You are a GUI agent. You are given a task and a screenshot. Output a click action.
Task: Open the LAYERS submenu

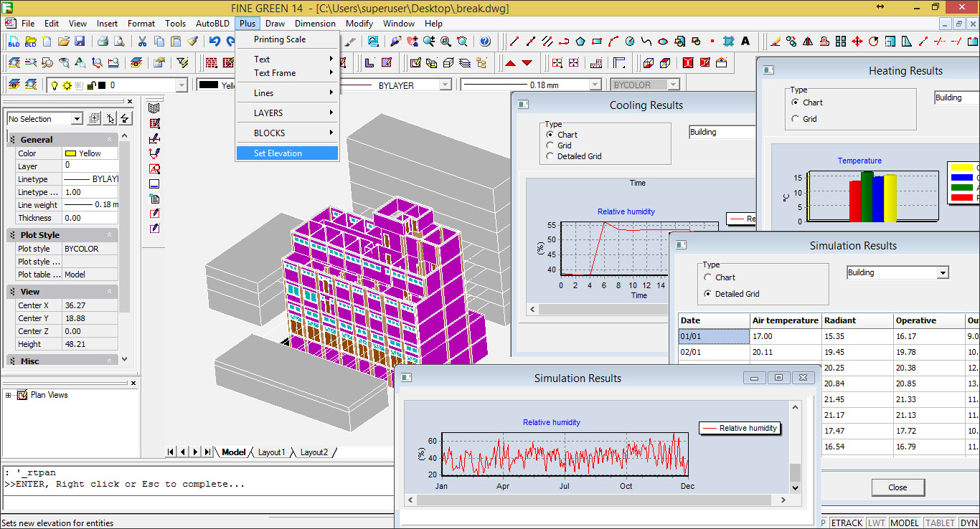tap(287, 113)
